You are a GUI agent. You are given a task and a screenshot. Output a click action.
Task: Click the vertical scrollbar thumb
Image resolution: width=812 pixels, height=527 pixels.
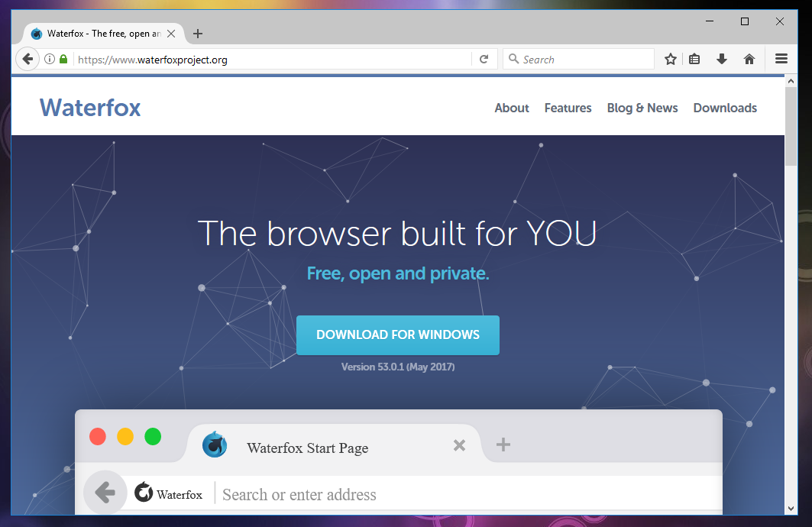click(x=791, y=126)
